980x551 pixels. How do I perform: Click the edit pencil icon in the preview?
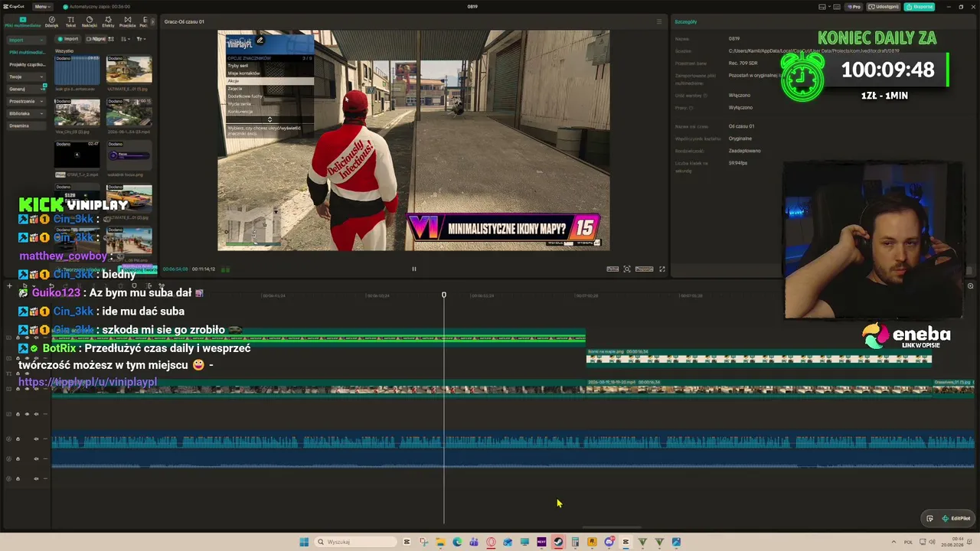(x=260, y=41)
